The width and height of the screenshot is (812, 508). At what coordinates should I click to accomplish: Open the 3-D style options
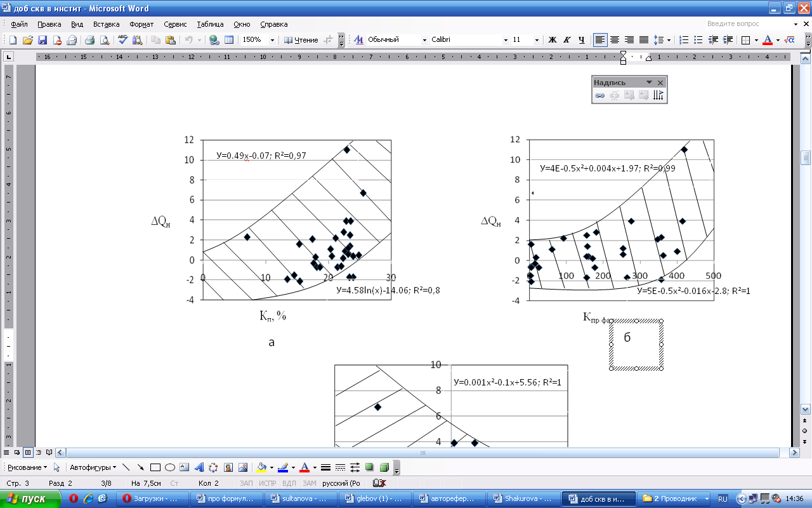(x=384, y=467)
